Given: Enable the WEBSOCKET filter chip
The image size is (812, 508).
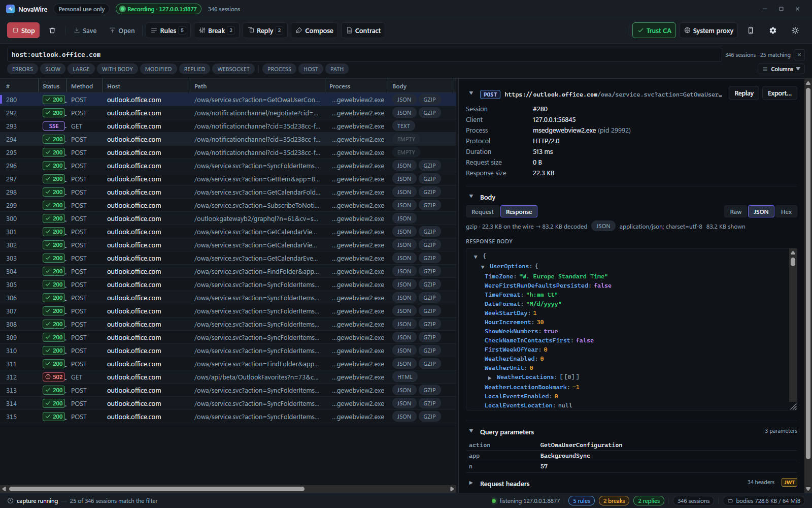Looking at the screenshot, I should tap(233, 69).
